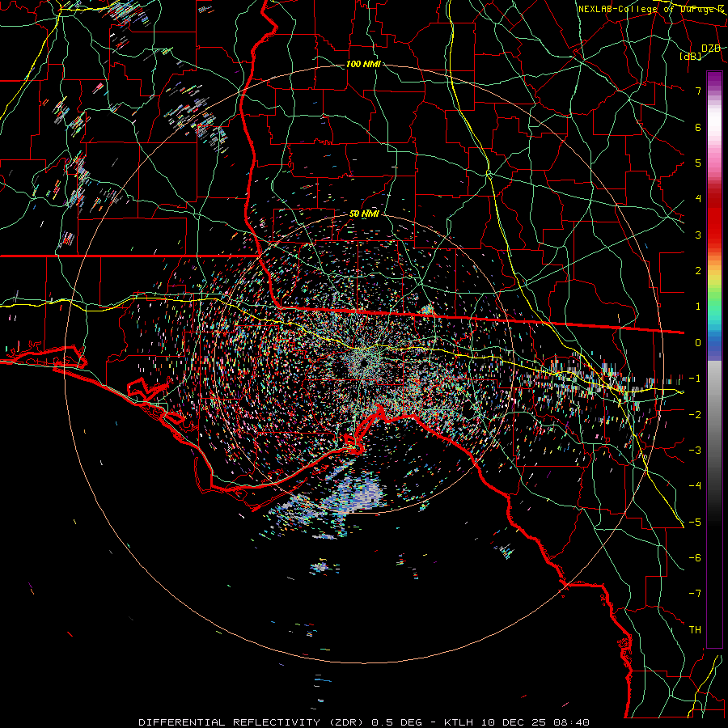Click the '5' value on the color scale
Viewport: 728px width, 728px height.
(x=698, y=163)
